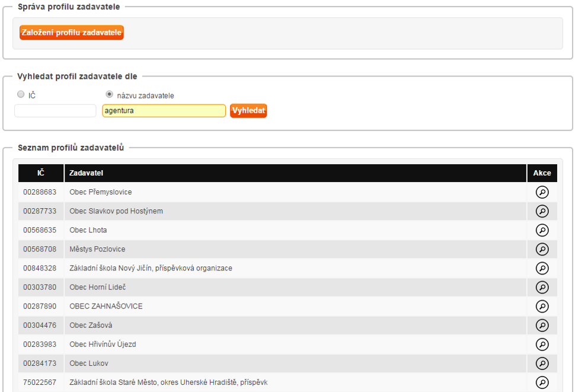The height and width of the screenshot is (392, 575).
Task: Click the name OBEC ZAHNAŠOVICE
Action: click(x=106, y=306)
